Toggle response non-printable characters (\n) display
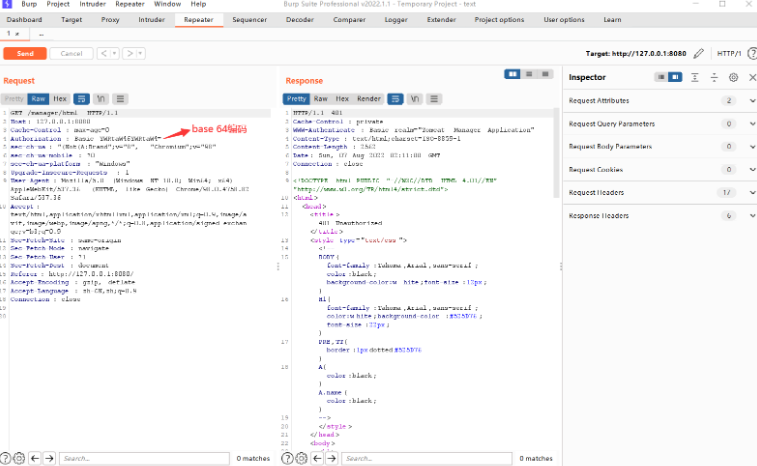Screen dimensions: 757x466 (414, 99)
